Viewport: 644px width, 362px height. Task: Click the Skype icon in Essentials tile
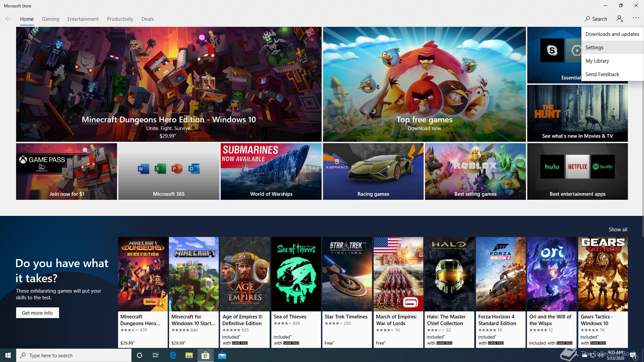pyautogui.click(x=552, y=50)
